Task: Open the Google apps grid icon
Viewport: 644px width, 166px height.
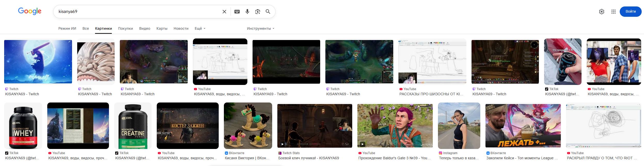Action: click(614, 12)
